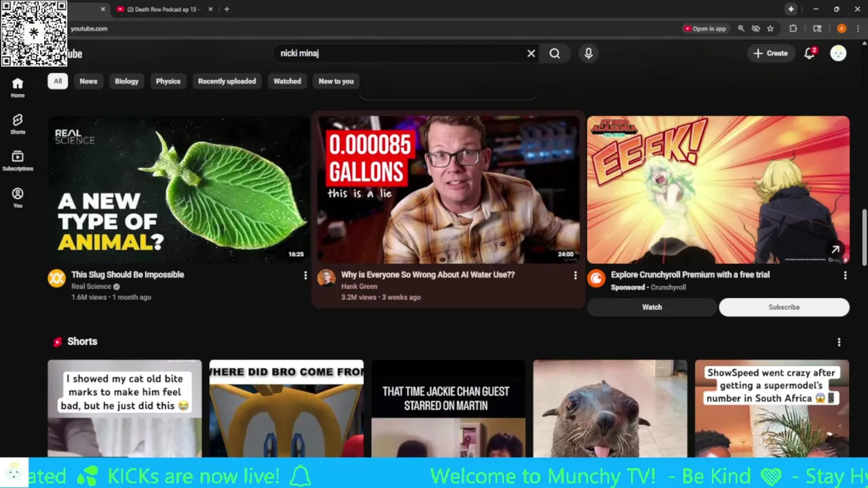Viewport: 868px width, 488px height.
Task: Select the Physics filter chip
Action: 168,81
